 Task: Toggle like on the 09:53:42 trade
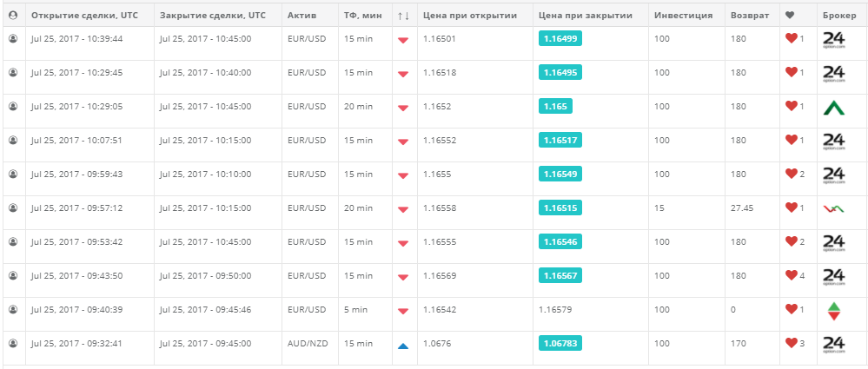click(791, 241)
